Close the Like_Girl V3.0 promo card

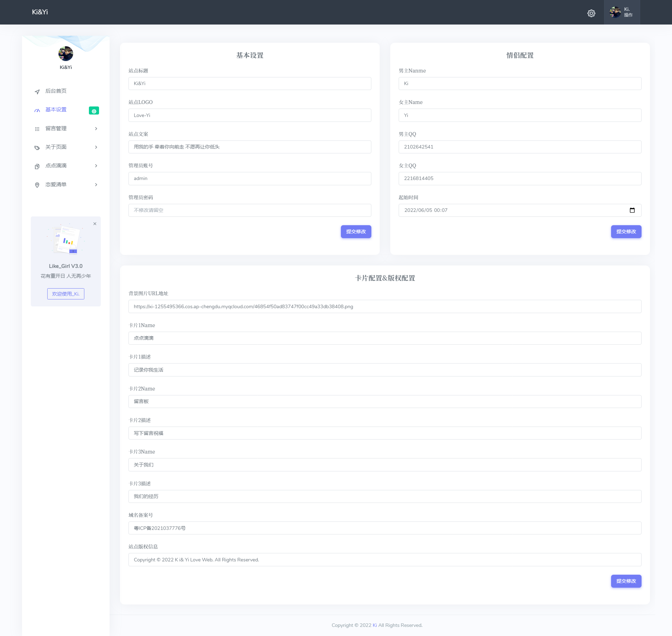tap(95, 224)
